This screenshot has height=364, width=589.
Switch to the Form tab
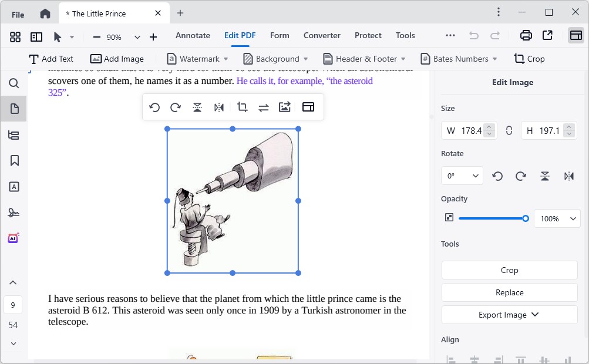point(280,36)
